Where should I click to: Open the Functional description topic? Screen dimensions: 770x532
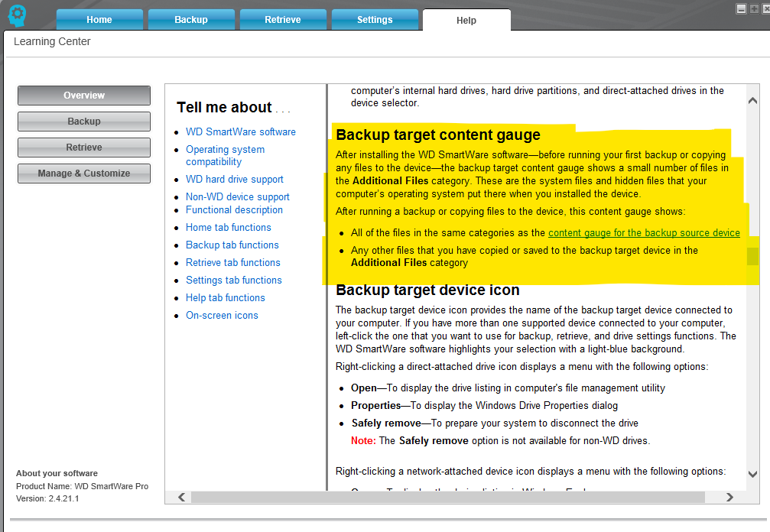click(234, 209)
